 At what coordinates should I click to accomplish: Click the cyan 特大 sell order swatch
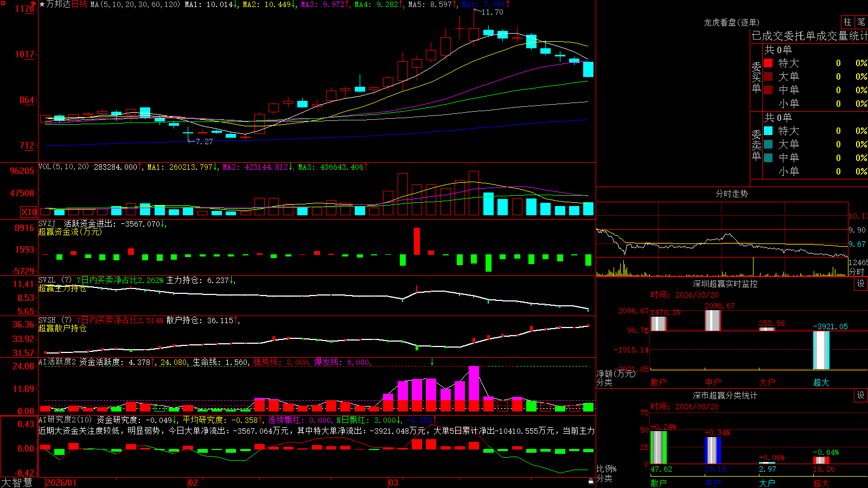click(x=768, y=131)
